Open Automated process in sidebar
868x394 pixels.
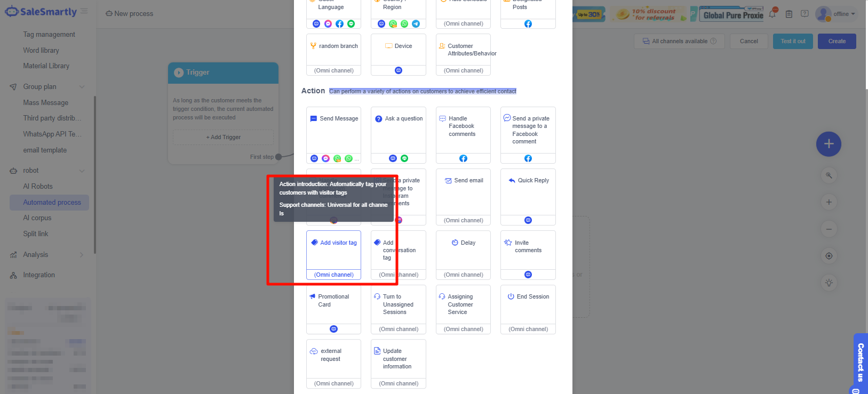(x=52, y=203)
